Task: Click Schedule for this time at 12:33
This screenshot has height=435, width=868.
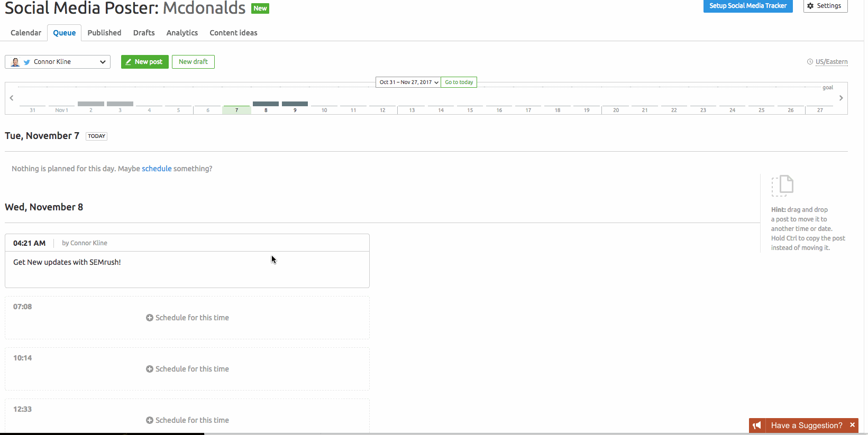Action: [x=187, y=420]
